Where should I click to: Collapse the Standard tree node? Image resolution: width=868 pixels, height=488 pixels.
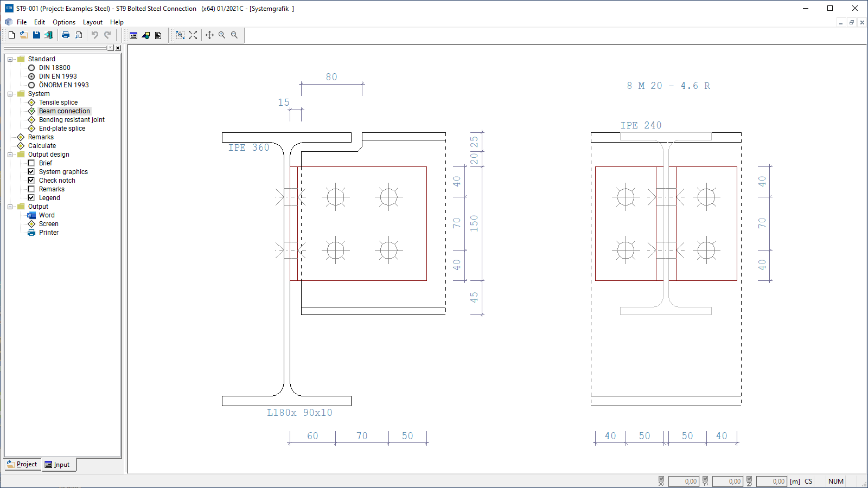(x=10, y=59)
